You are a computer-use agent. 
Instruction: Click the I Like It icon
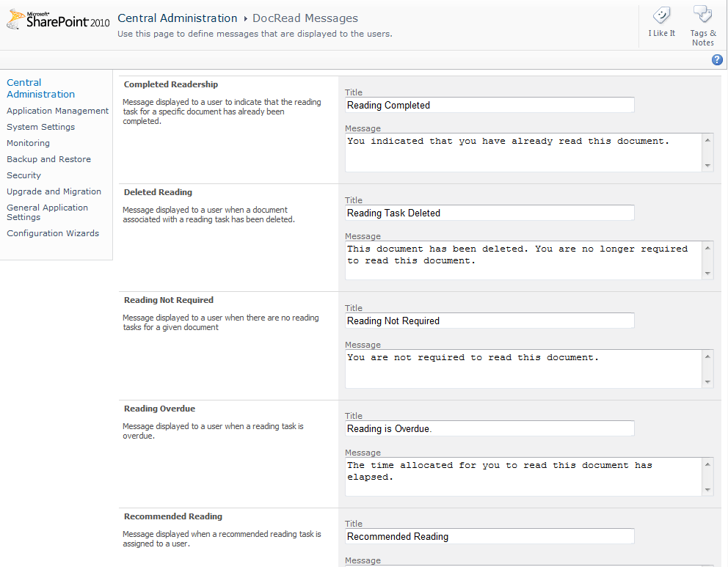tap(661, 16)
